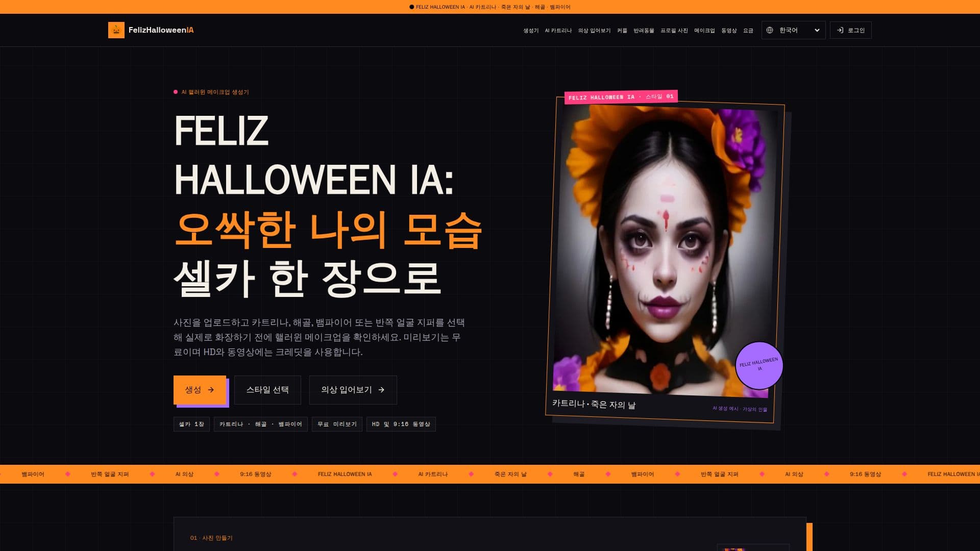The width and height of the screenshot is (980, 551).
Task: Click the pumpkin logo icon
Action: click(116, 30)
